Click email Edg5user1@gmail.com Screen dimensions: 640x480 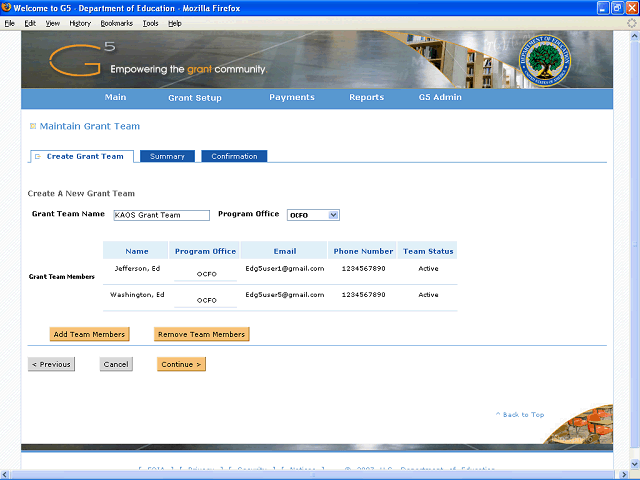coord(285,269)
